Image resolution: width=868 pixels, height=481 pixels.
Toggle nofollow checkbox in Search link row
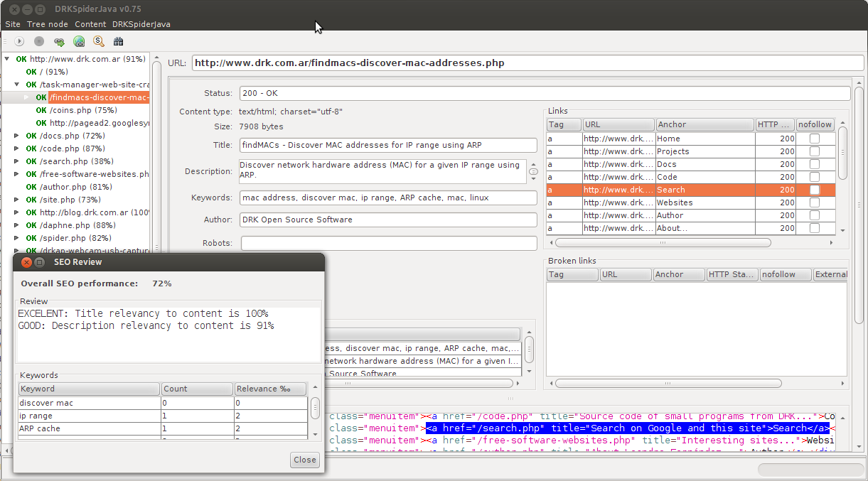pyautogui.click(x=815, y=190)
